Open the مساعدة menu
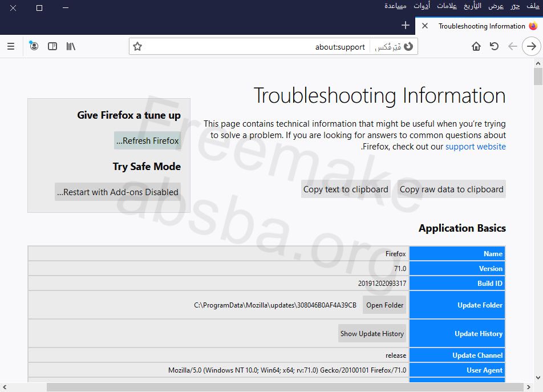The width and height of the screenshot is (543, 392). pyautogui.click(x=395, y=6)
